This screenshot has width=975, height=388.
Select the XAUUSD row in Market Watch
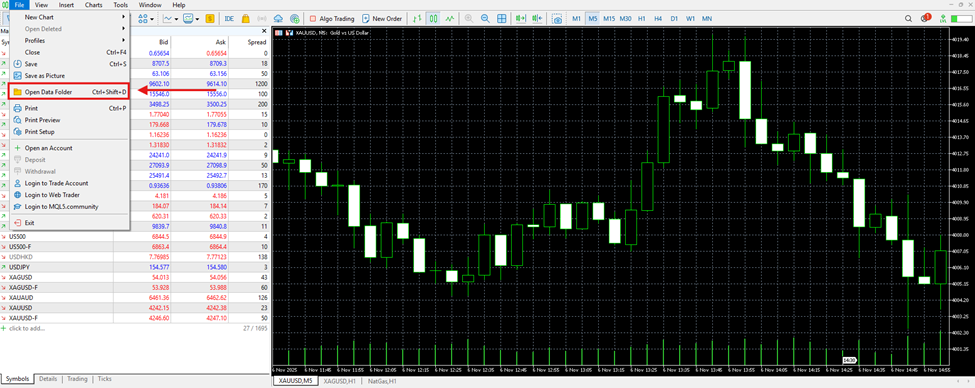134,307
